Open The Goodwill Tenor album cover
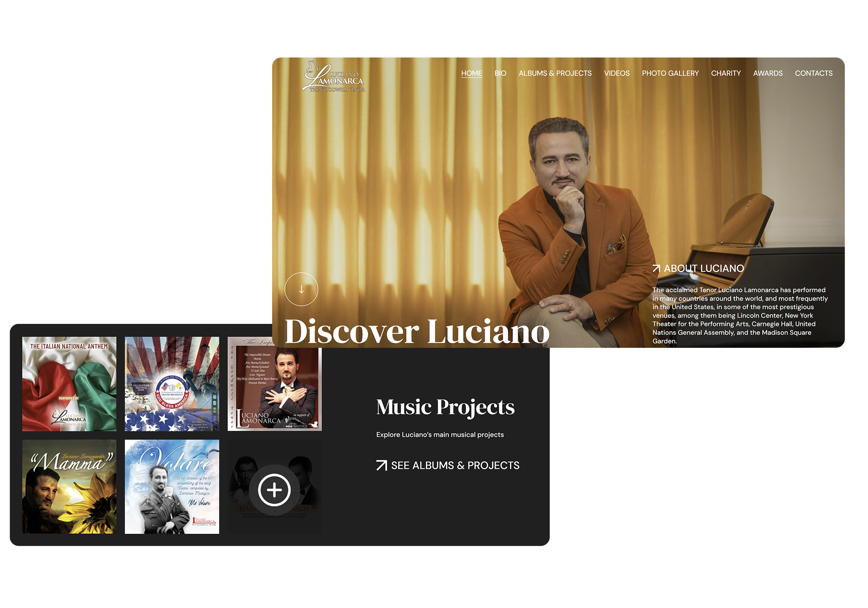 [274, 394]
